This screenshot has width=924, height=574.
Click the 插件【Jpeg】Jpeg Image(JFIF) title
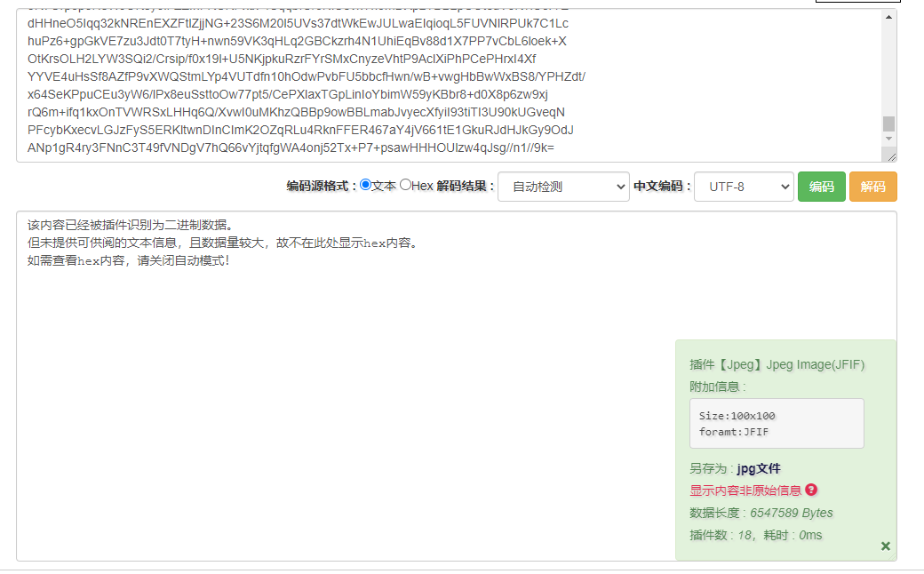pos(777,365)
